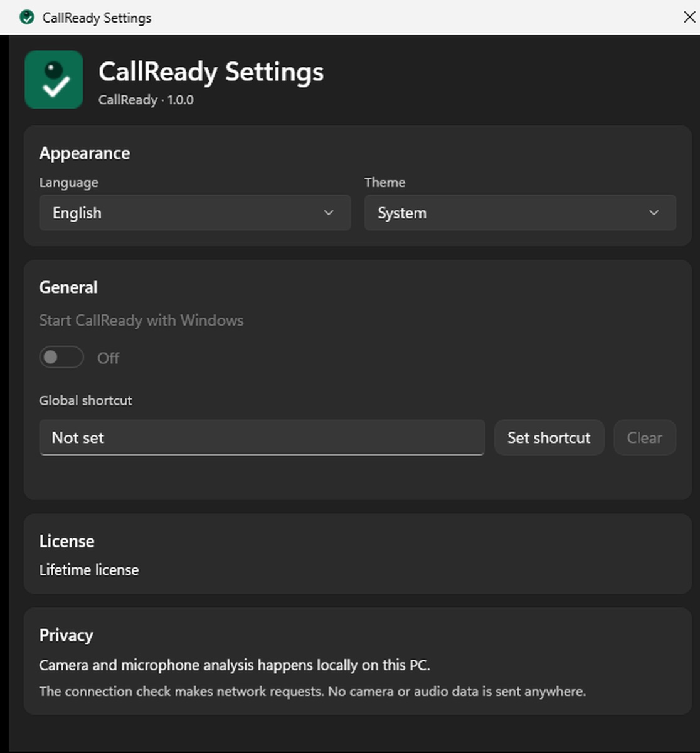This screenshot has width=700, height=753.
Task: Select the General section heading
Action: (x=68, y=287)
